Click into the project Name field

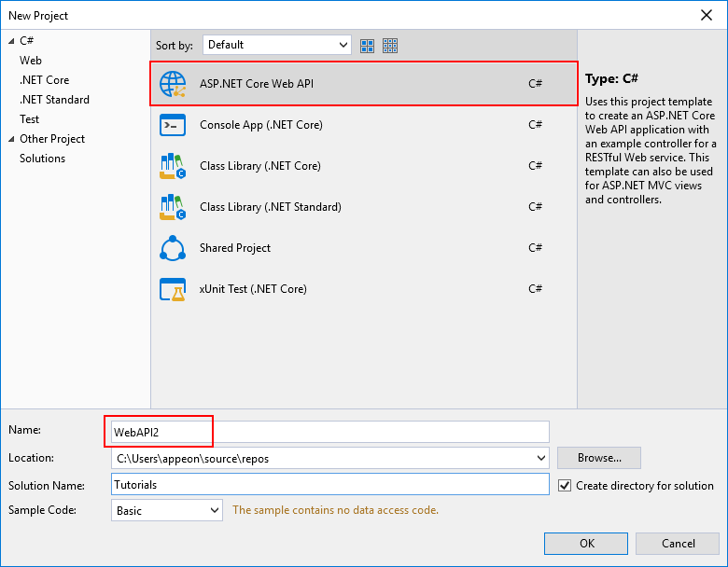point(329,432)
